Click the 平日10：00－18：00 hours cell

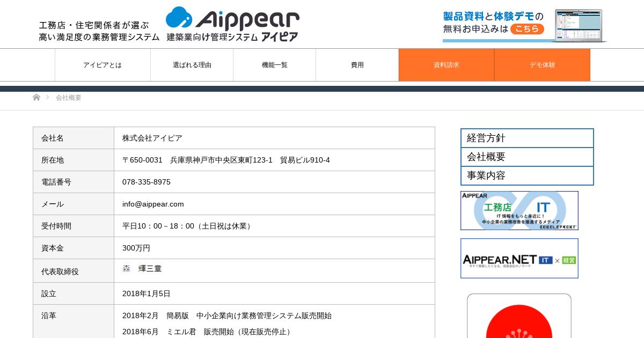pos(274,226)
